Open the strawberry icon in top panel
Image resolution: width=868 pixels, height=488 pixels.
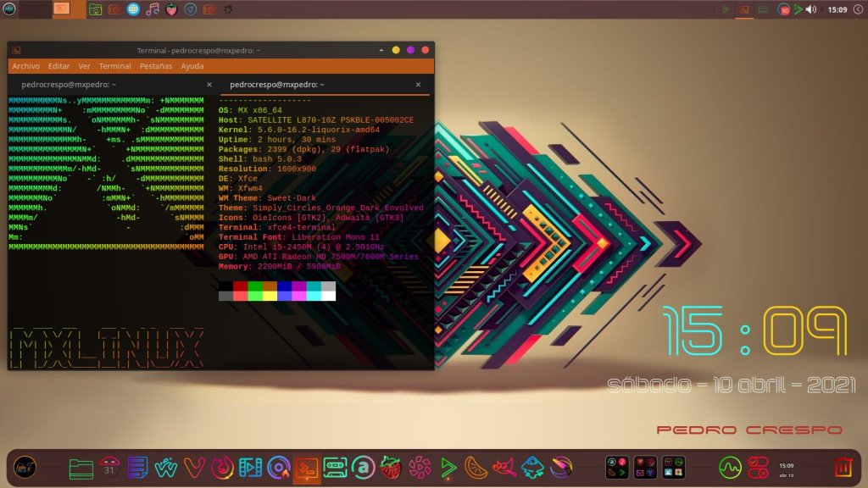(171, 9)
